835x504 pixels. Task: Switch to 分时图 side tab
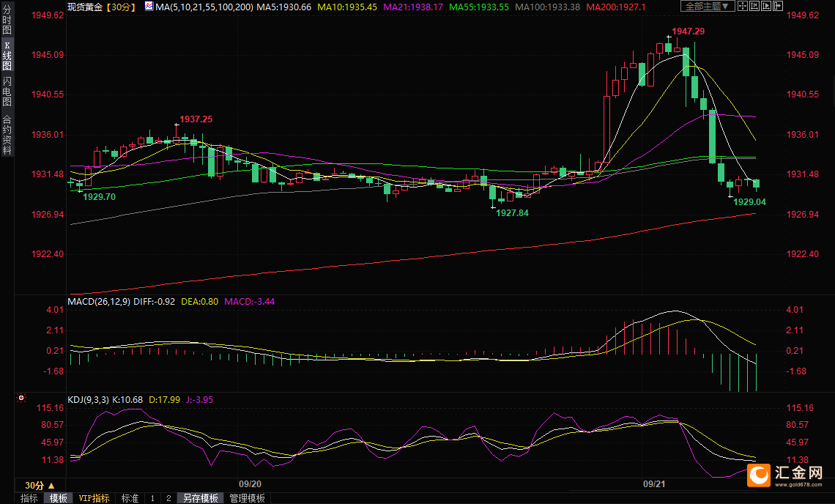tap(7, 20)
